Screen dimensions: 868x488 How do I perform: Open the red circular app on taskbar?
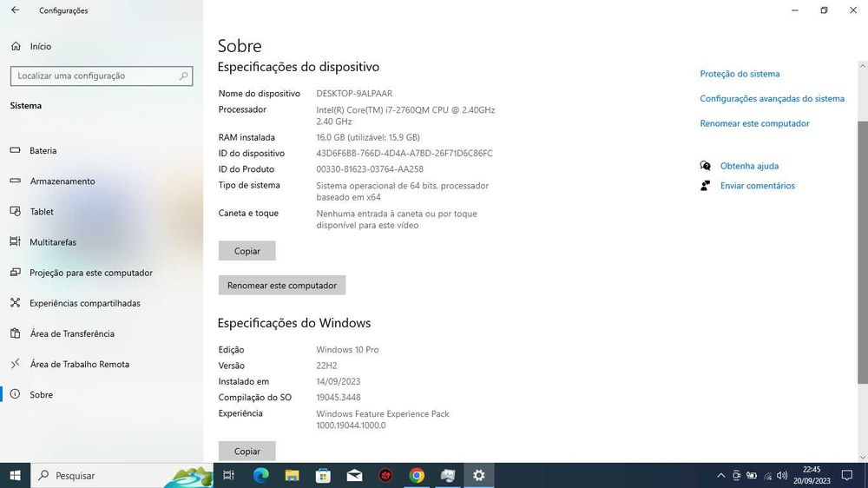[x=386, y=475]
